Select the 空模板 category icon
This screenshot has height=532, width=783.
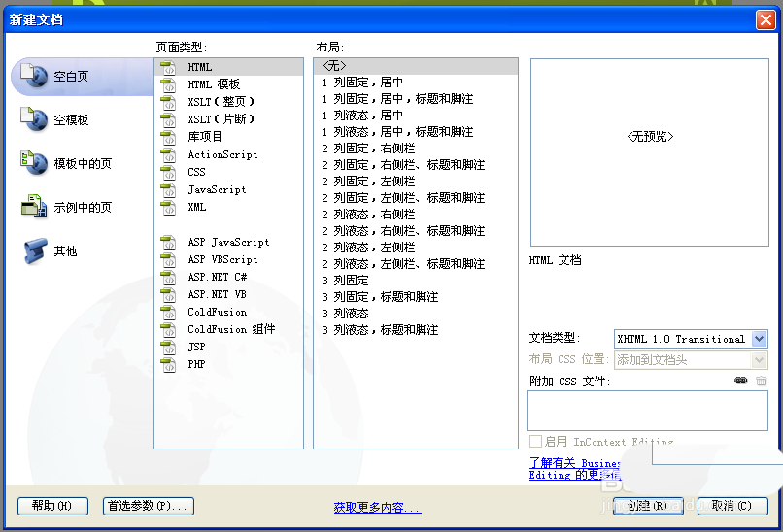click(x=34, y=119)
